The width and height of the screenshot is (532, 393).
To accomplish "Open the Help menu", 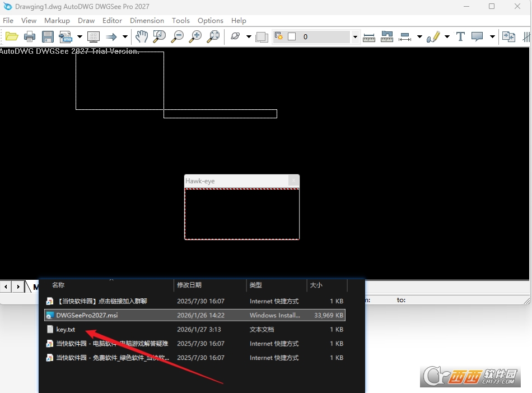I will (239, 20).
